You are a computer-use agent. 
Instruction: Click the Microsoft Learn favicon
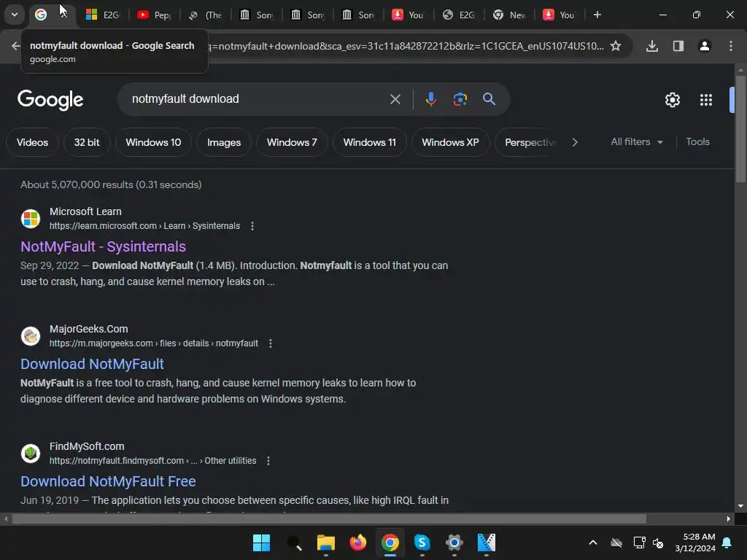(31, 219)
